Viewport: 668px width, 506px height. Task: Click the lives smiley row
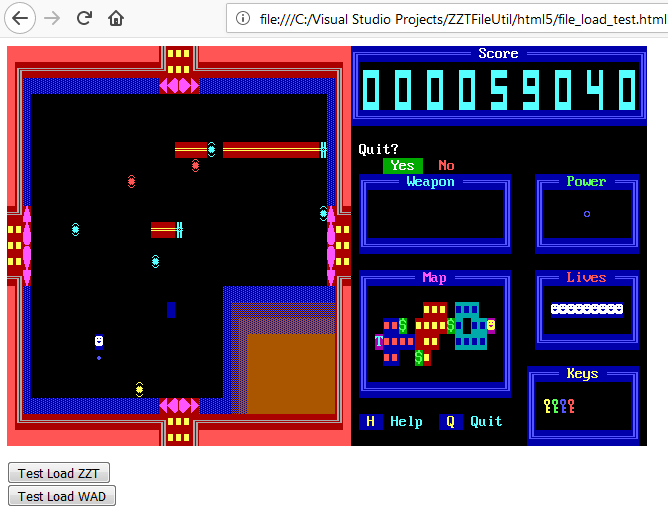(x=587, y=309)
